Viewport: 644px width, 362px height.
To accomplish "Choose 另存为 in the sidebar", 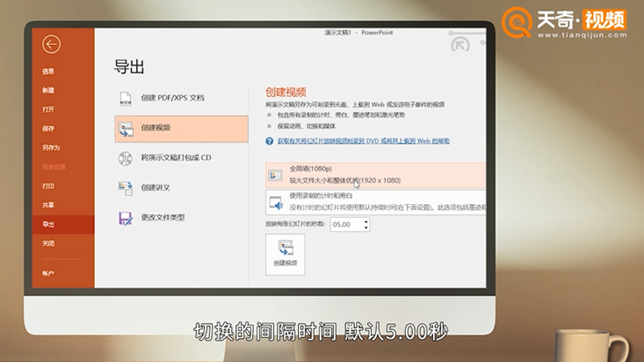I will 51,148.
